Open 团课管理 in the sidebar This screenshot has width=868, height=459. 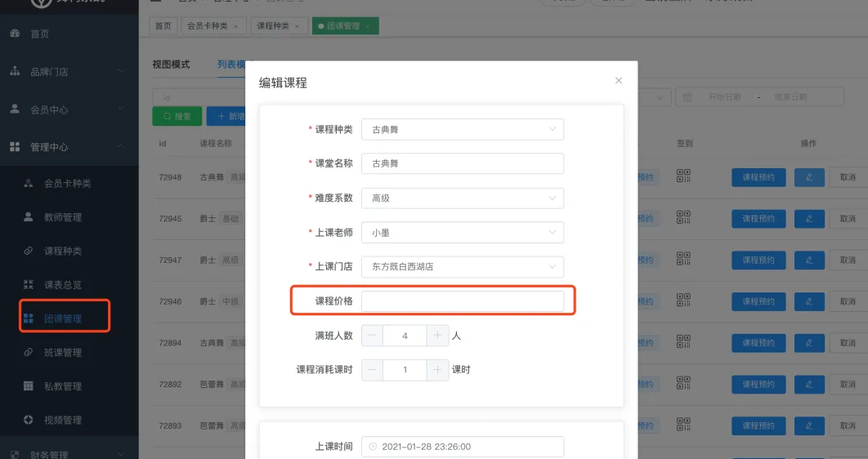tap(63, 319)
